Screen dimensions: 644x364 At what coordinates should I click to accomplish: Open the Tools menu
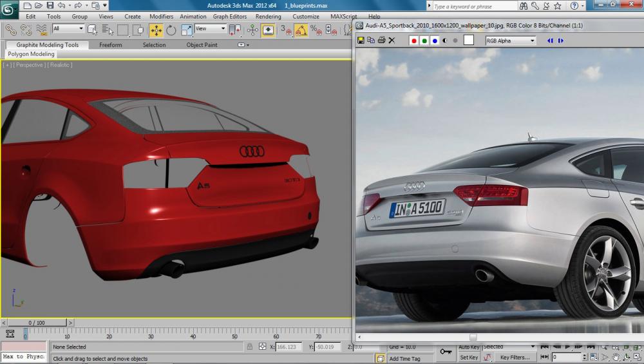tap(54, 17)
